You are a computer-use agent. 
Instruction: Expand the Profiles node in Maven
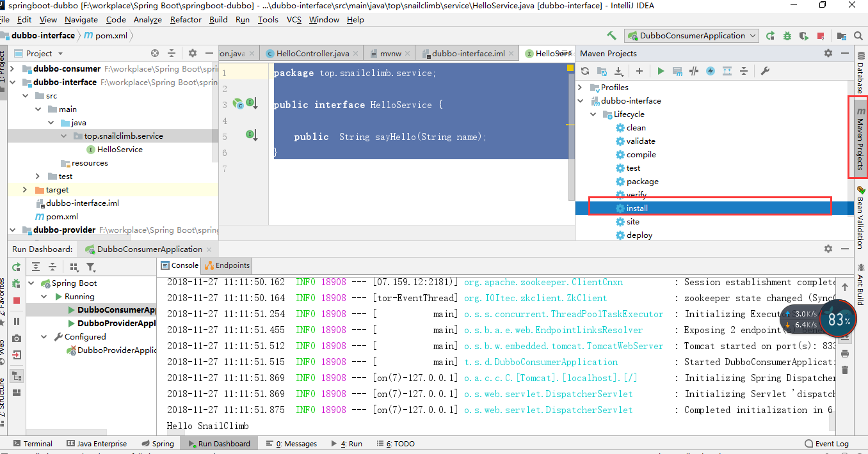click(x=581, y=87)
